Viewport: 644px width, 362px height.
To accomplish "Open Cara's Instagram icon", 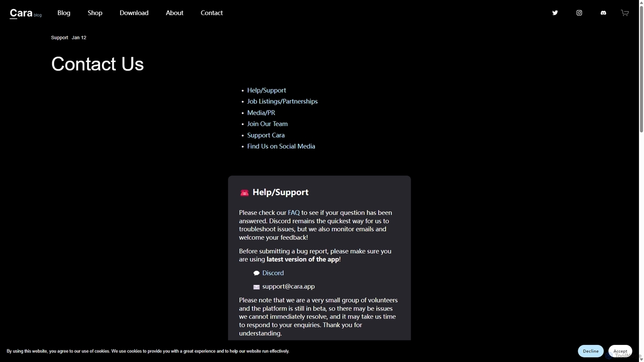I will [579, 13].
